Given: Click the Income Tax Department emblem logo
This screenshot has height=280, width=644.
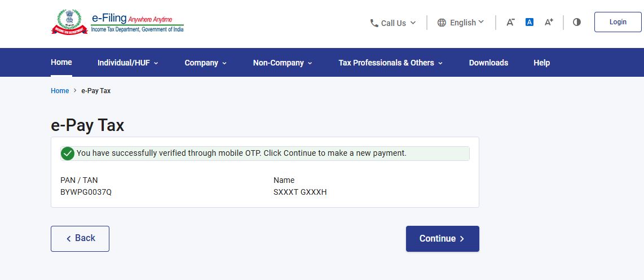Looking at the screenshot, I should [69, 22].
